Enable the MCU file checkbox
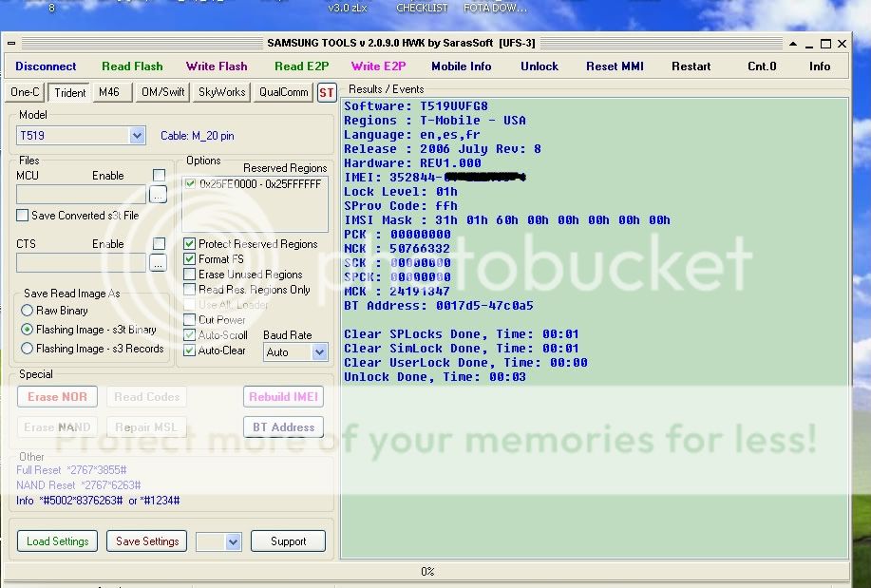The image size is (871, 588). pyautogui.click(x=159, y=175)
